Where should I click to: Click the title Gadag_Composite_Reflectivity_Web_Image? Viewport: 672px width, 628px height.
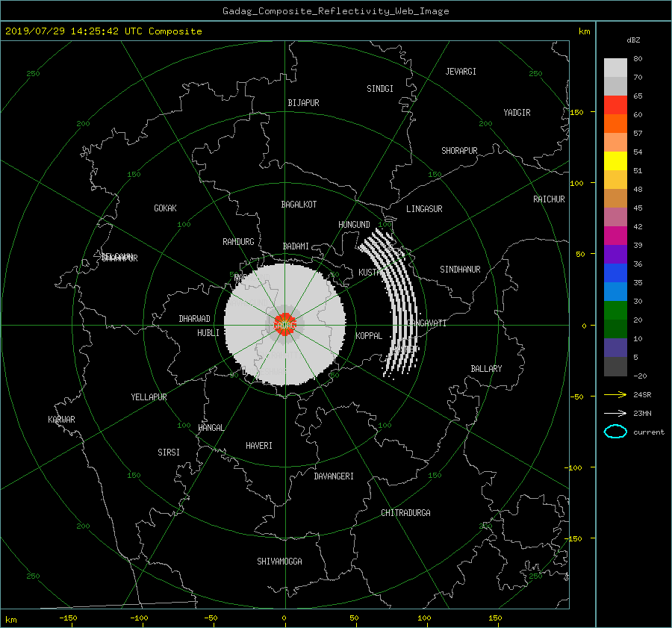(x=335, y=11)
